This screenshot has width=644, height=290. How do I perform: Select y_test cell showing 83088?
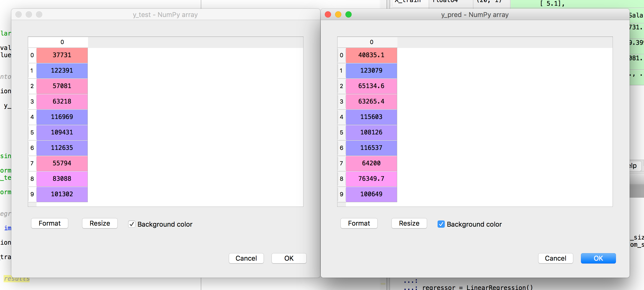tap(62, 179)
